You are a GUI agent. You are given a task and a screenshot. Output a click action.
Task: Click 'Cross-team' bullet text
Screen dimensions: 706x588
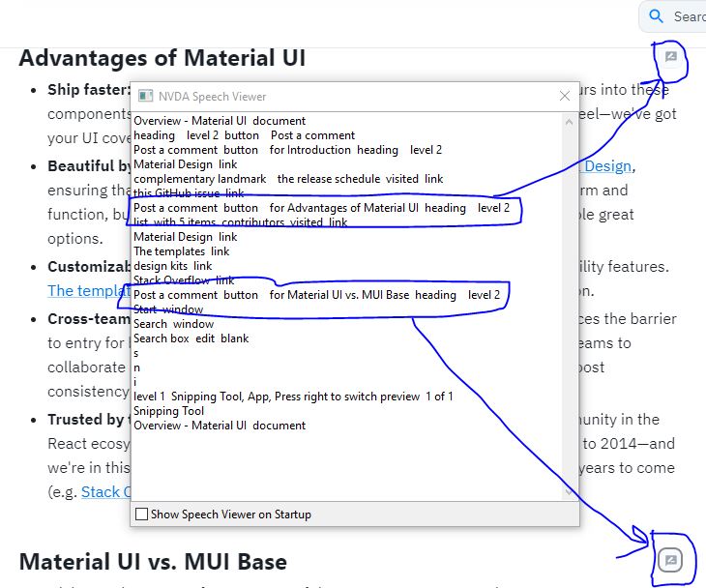click(x=89, y=319)
